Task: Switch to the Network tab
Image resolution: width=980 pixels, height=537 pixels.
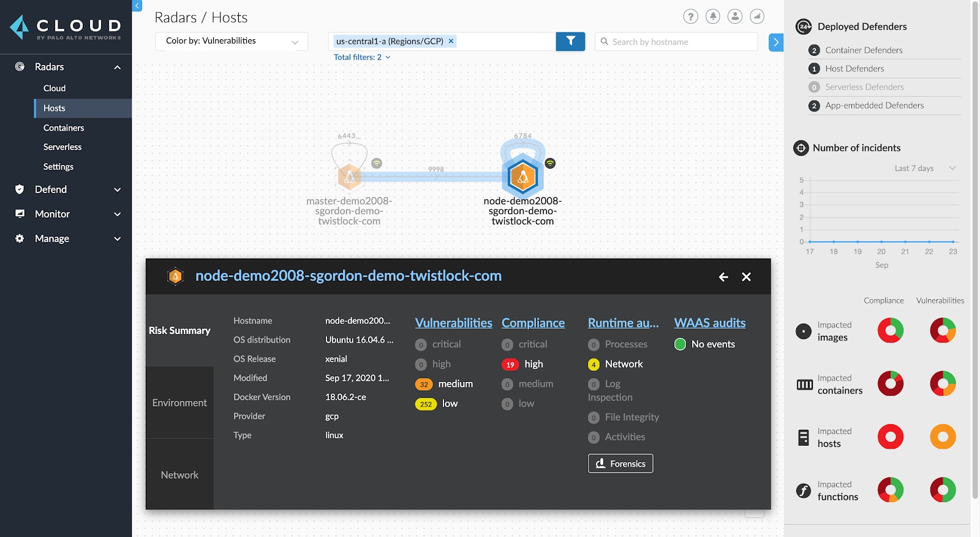Action: pyautogui.click(x=179, y=475)
